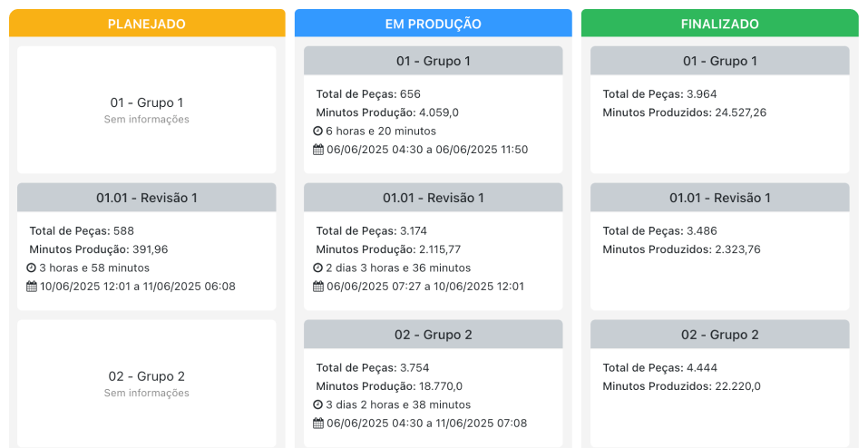Click clock icon beside 2 dias 3 horas
Viewport: 868px width, 448px height.
click(318, 268)
